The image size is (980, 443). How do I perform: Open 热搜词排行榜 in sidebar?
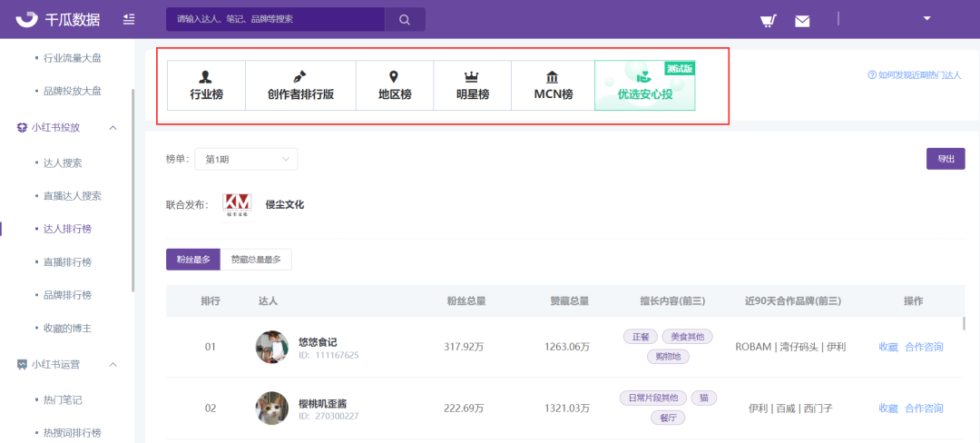pos(72,433)
